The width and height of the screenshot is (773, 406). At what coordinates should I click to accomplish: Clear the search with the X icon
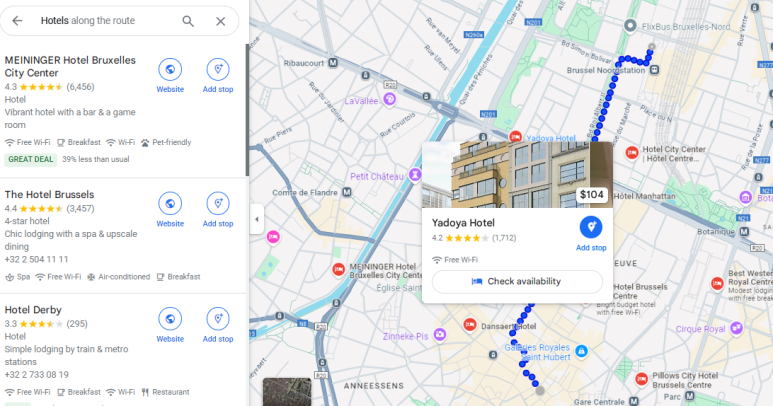coord(220,21)
